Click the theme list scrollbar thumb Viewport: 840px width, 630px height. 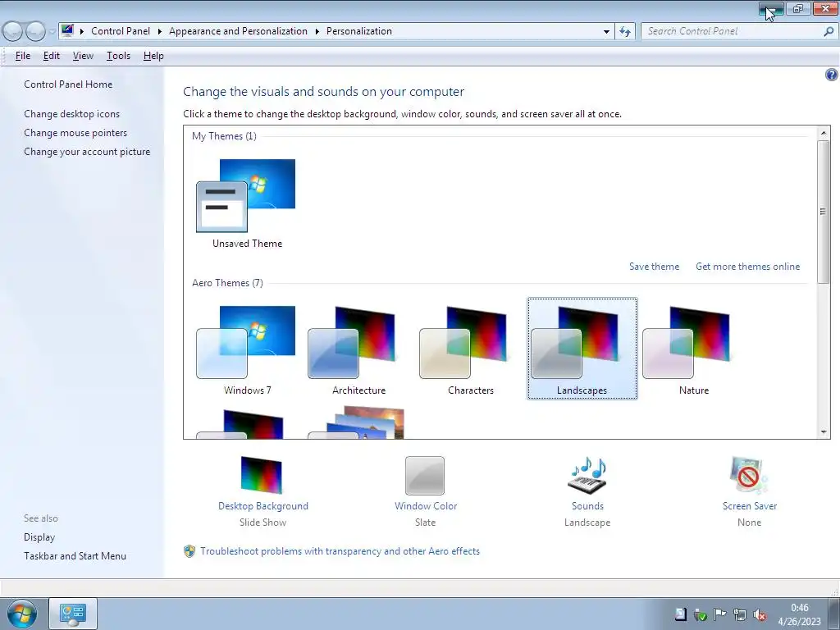[824, 212]
